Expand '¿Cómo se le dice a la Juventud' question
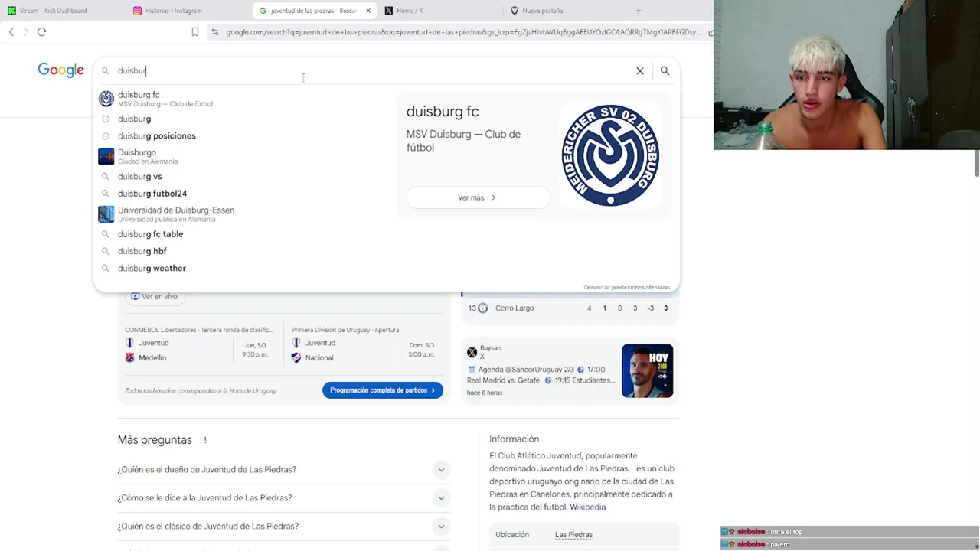This screenshot has height=551, width=980. [x=283, y=497]
